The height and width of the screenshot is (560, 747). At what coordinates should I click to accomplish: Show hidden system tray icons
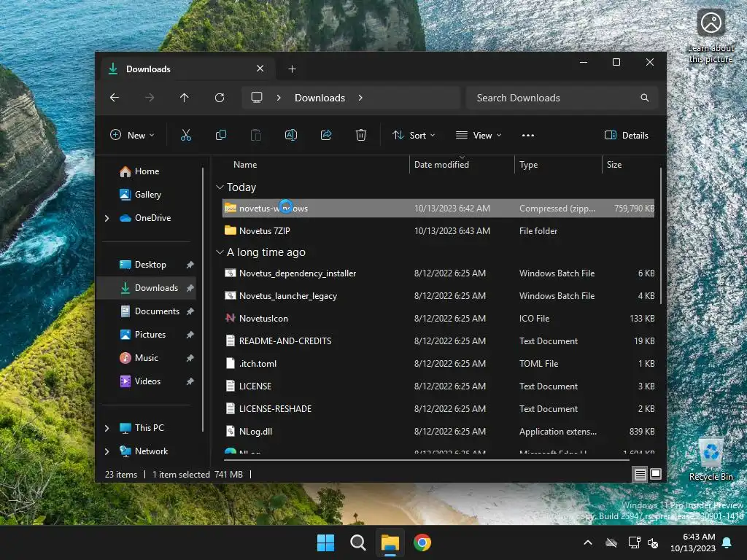point(588,542)
